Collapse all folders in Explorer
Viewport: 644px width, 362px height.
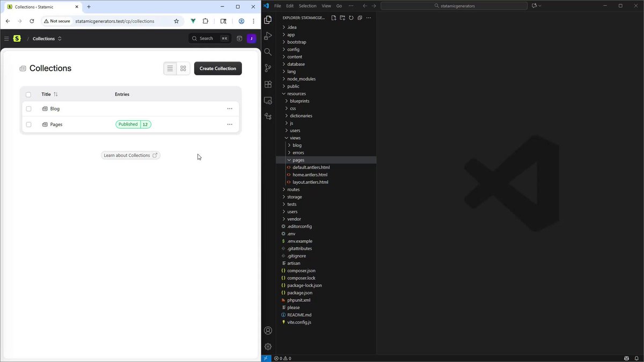point(360,18)
